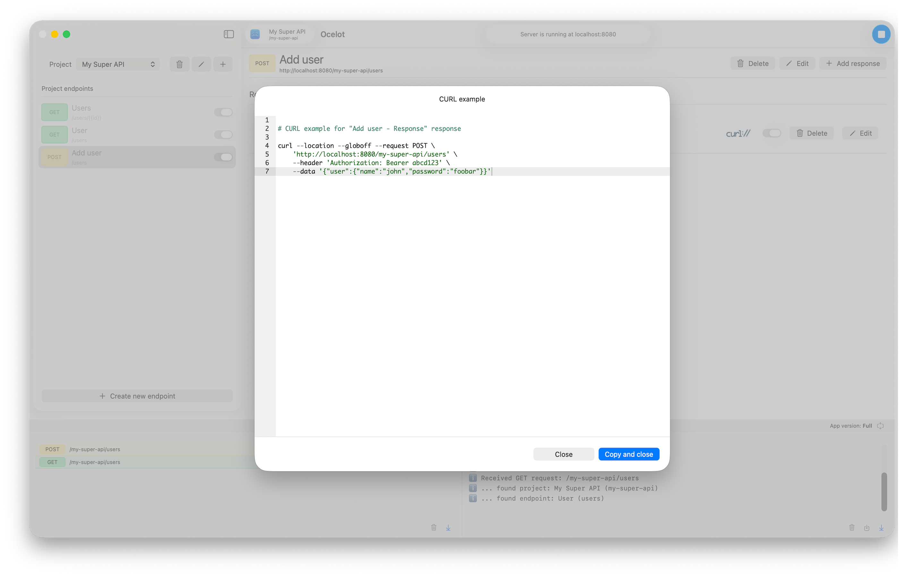Image resolution: width=924 pixels, height=577 pixels.
Task: Open the My Super API project selector
Action: 118,64
